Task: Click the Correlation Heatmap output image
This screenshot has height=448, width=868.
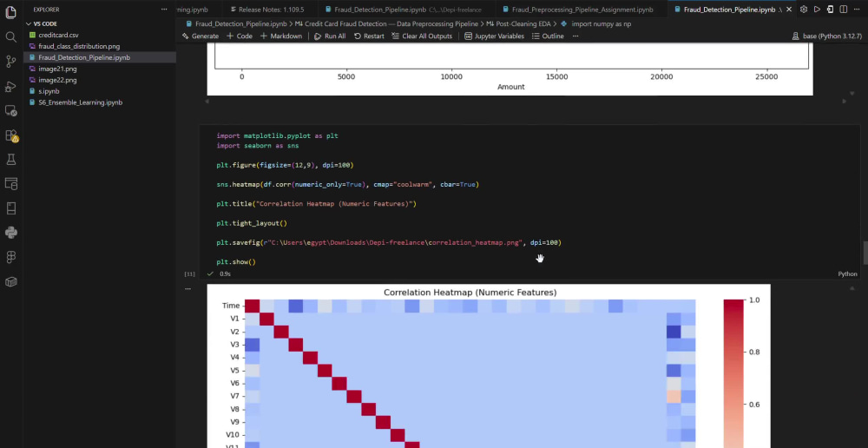Action: [488, 366]
